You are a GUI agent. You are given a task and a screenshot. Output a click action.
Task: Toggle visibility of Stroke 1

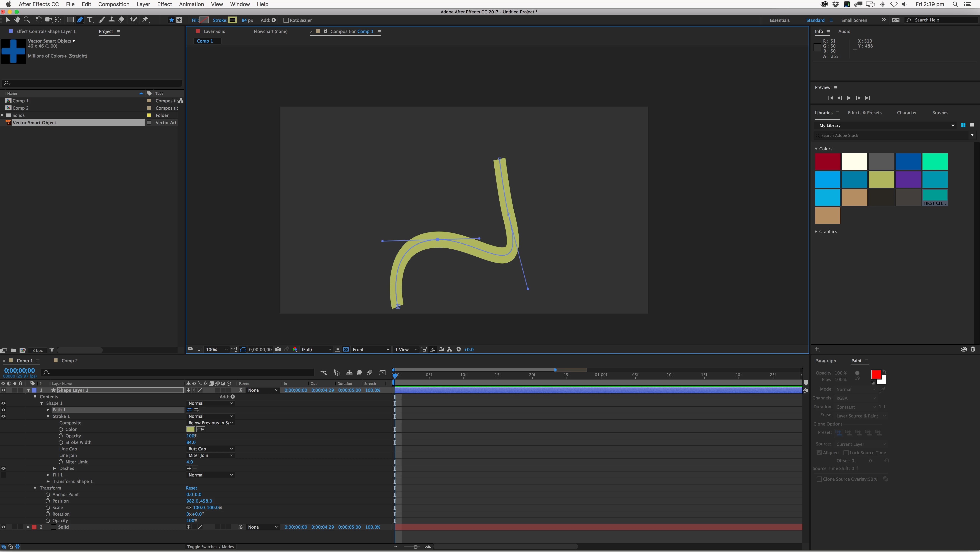[x=3, y=416]
